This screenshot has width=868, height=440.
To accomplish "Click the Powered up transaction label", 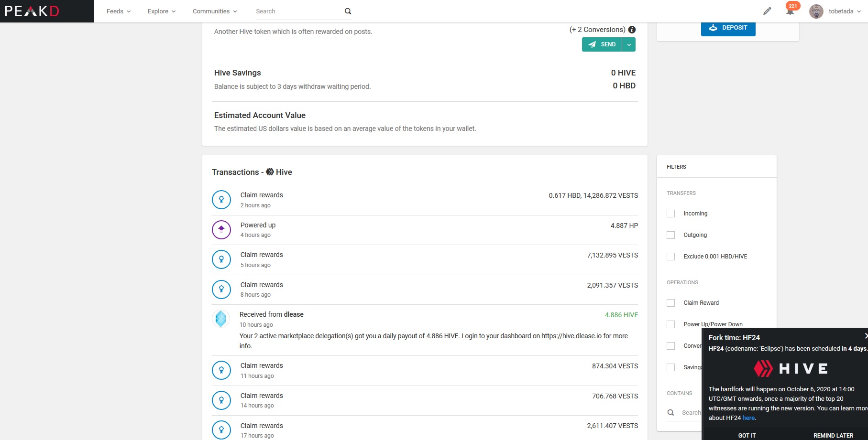I will point(258,225).
